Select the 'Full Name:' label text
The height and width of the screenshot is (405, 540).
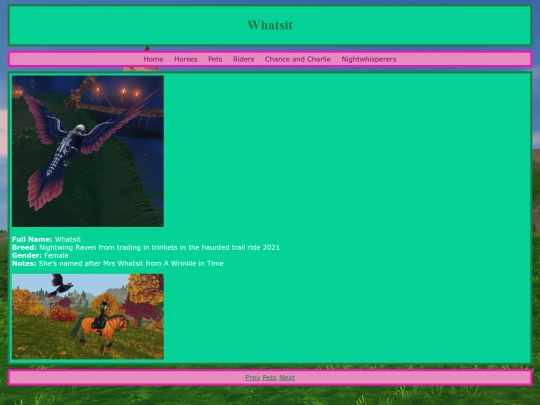pyautogui.click(x=32, y=239)
